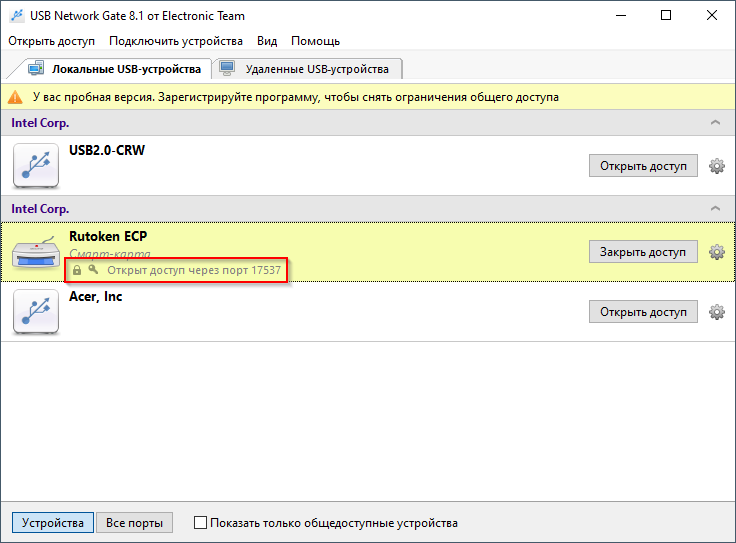Click the Acer, Inc device name

click(x=96, y=297)
